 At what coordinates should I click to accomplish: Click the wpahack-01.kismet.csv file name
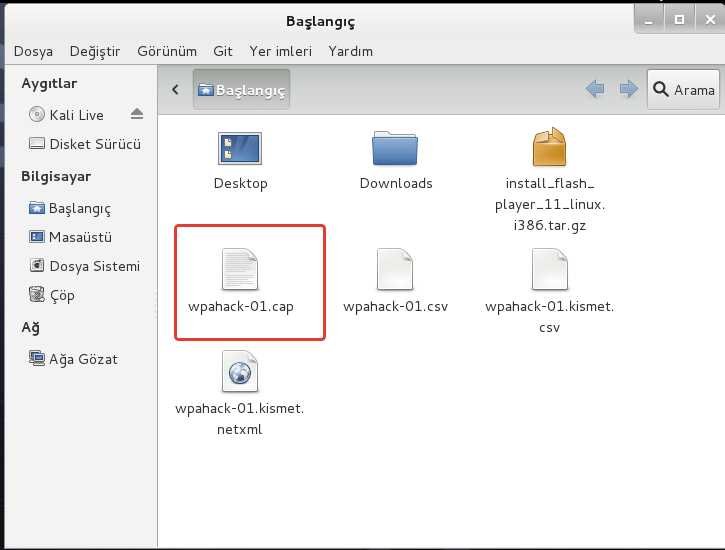[550, 317]
